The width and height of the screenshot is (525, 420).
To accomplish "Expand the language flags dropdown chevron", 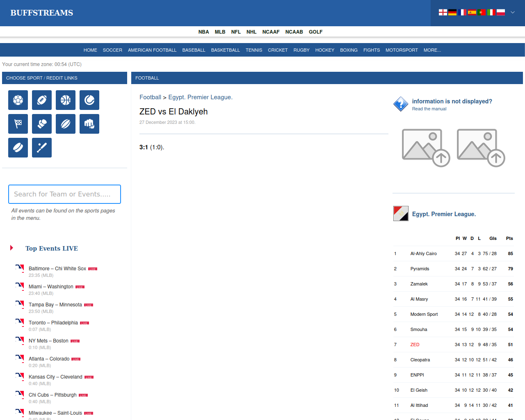I will (x=513, y=12).
